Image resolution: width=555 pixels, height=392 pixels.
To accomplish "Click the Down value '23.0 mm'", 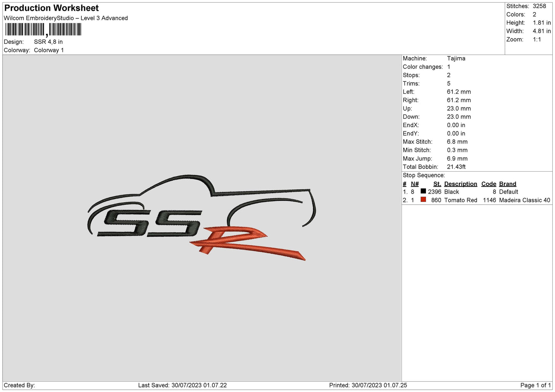I will pos(459,117).
